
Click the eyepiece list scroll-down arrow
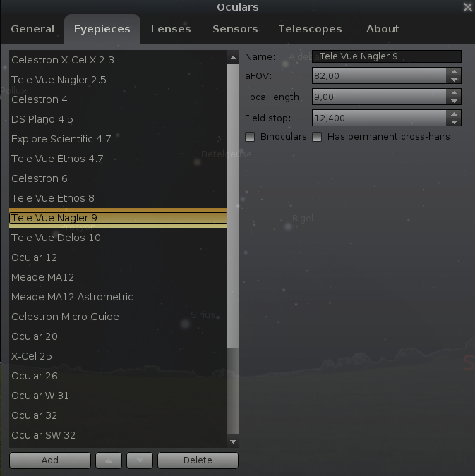[x=233, y=441]
